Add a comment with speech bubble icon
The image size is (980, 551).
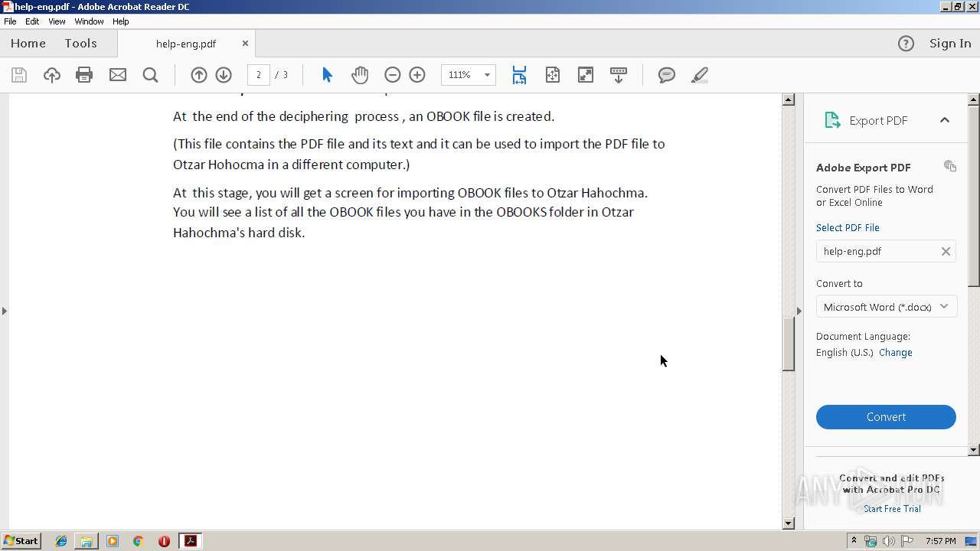(667, 75)
